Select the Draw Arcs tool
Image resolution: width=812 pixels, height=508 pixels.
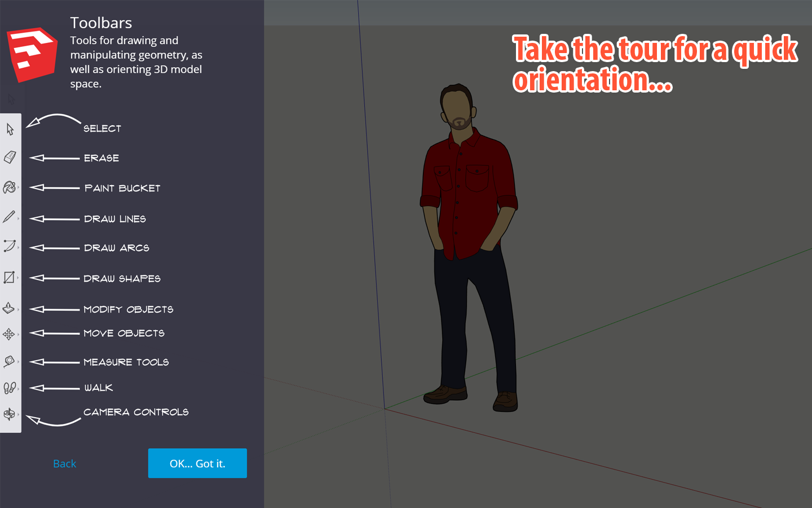[x=9, y=246]
